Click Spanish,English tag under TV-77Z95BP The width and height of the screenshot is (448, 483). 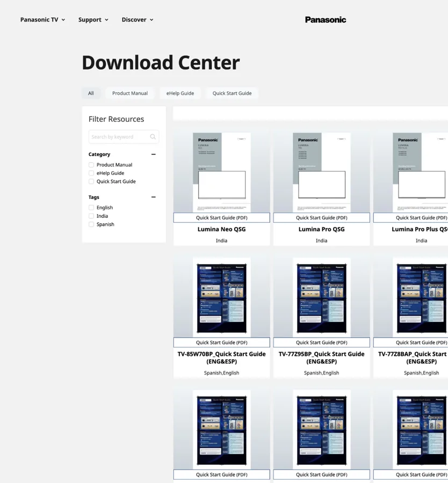click(322, 373)
